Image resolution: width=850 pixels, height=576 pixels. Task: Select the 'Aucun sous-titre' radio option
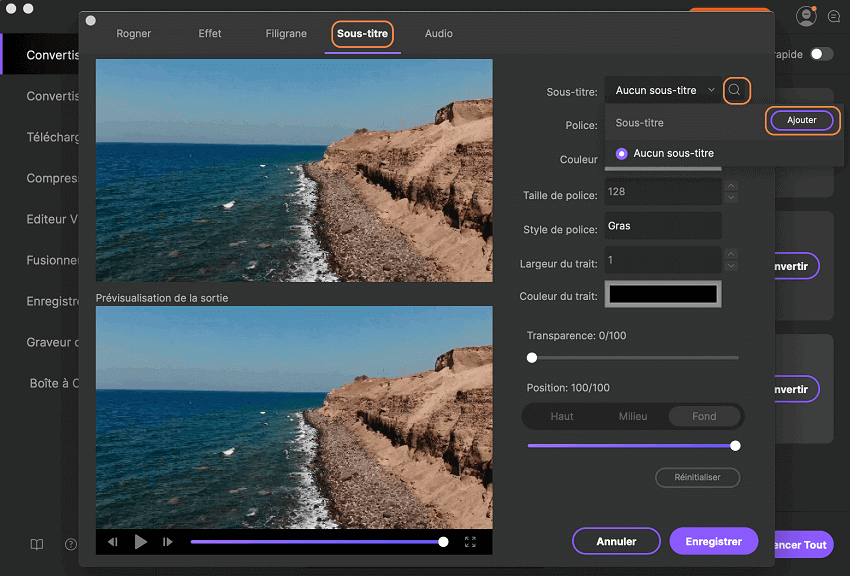tap(622, 153)
